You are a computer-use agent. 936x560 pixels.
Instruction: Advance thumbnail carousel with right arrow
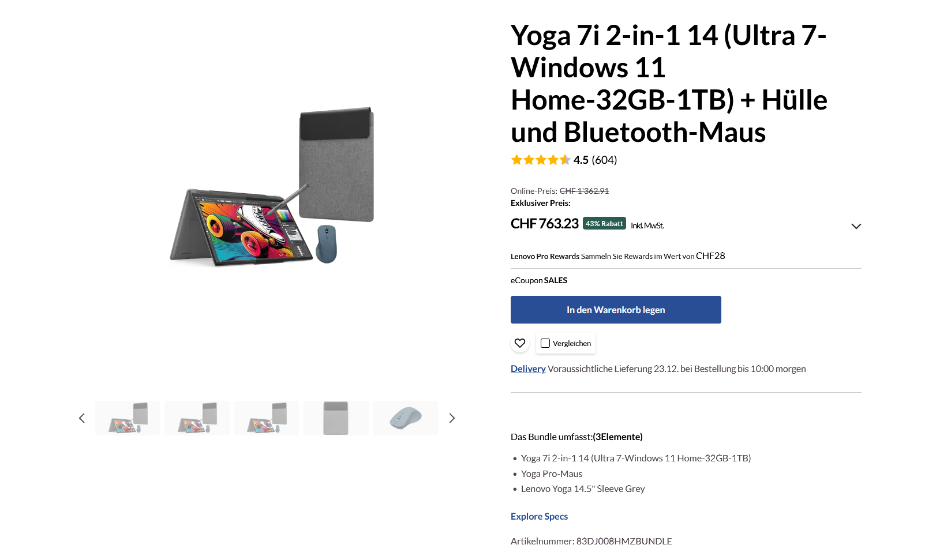pos(452,418)
